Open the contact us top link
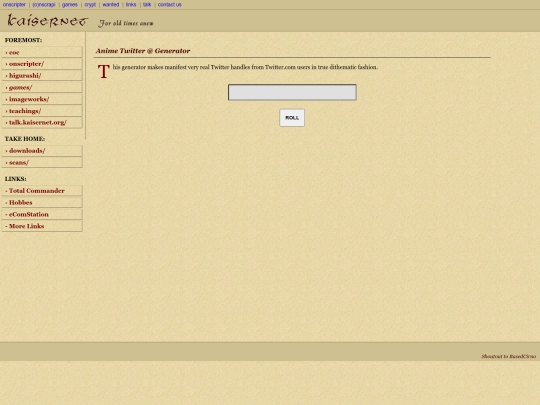Viewport: 540px width, 405px height. coord(169,4)
